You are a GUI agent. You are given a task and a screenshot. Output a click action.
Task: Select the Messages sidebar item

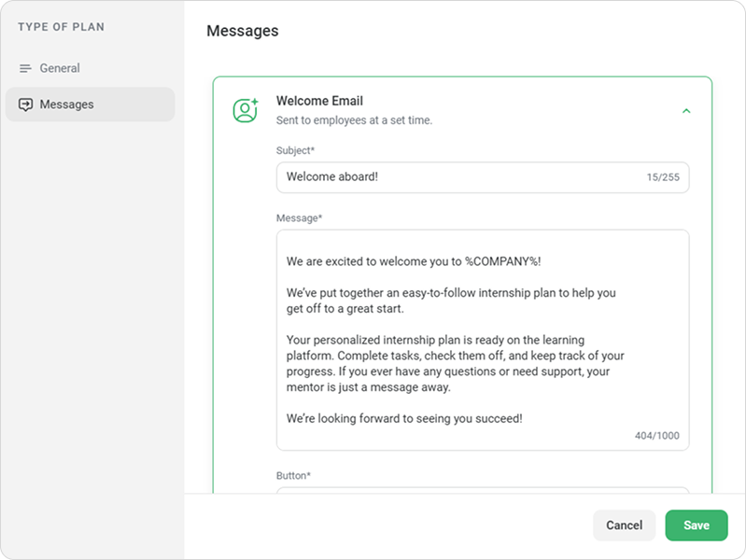click(90, 105)
